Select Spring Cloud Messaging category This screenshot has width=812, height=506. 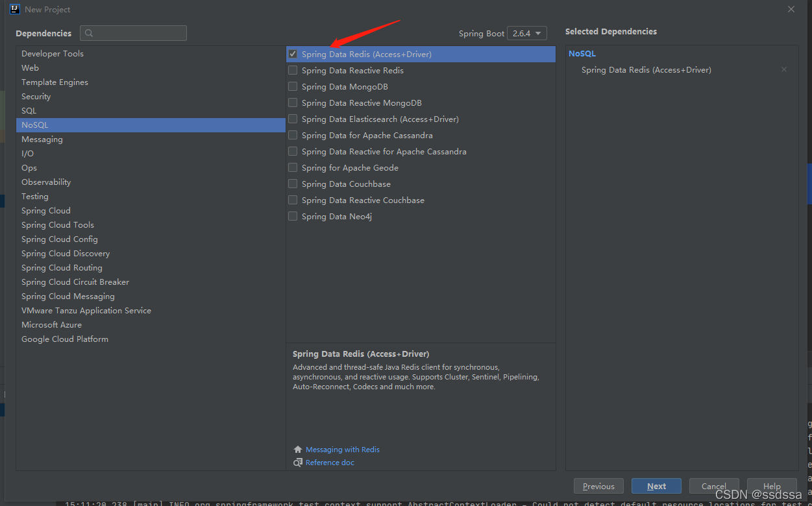click(151, 296)
